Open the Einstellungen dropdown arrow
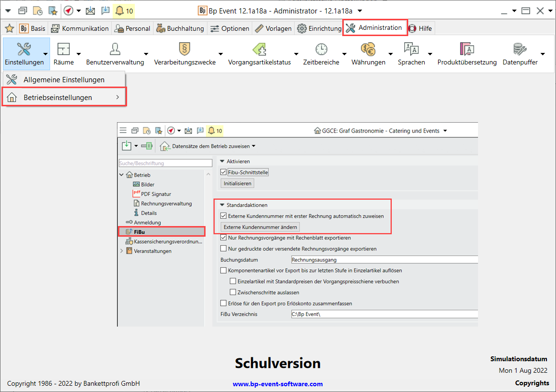556x392 pixels. click(45, 54)
